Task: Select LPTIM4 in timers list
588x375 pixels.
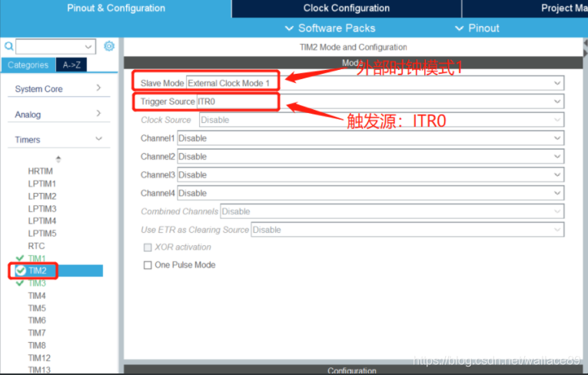Action: (42, 221)
